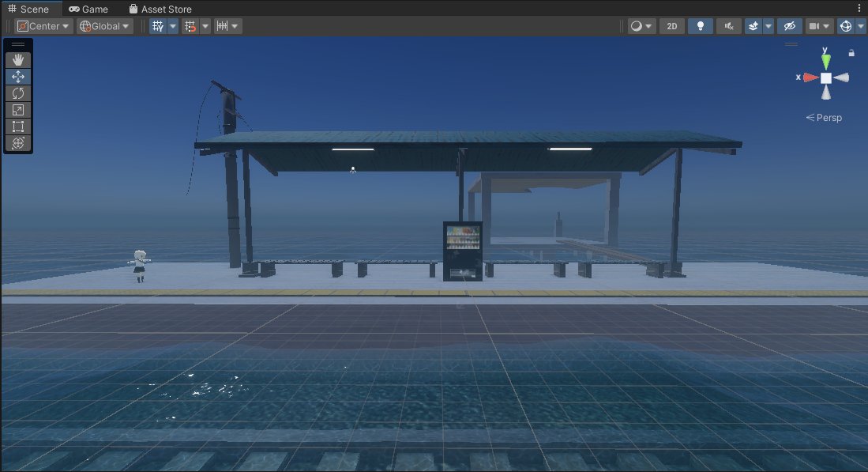
Task: Open grid visibility options dropdown arrow
Action: 173,26
